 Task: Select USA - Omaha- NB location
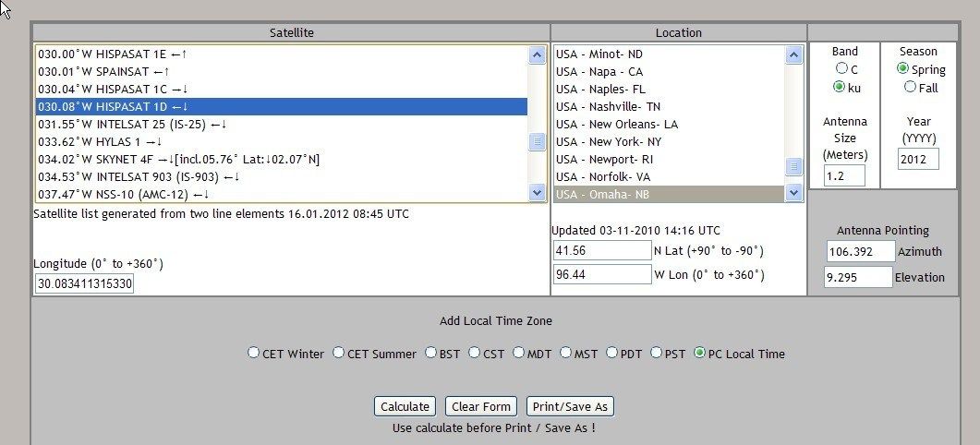pos(669,195)
